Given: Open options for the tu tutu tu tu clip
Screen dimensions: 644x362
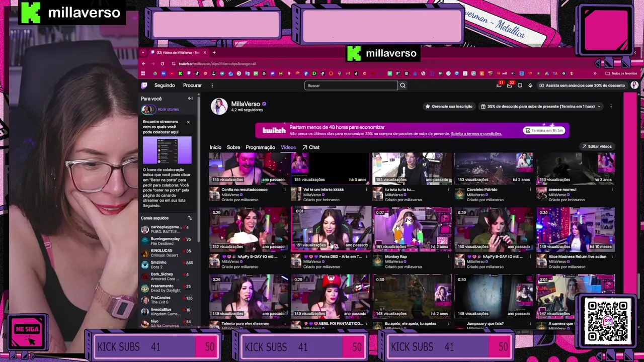Looking at the screenshot, I should coord(448,190).
